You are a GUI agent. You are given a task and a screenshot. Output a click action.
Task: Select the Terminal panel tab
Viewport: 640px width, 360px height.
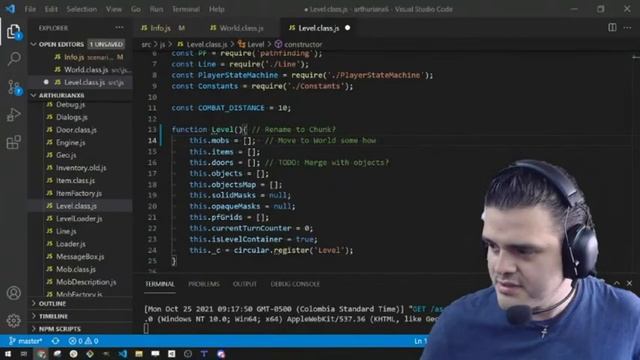(x=160, y=284)
